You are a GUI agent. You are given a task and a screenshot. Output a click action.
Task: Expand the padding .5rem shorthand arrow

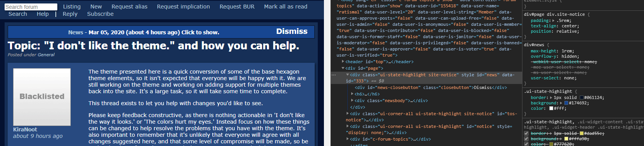point(553,21)
